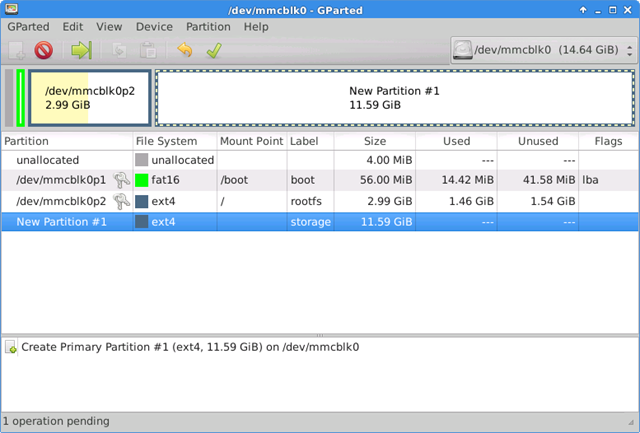Click the Unused column header
The width and height of the screenshot is (640, 433).
(x=538, y=141)
